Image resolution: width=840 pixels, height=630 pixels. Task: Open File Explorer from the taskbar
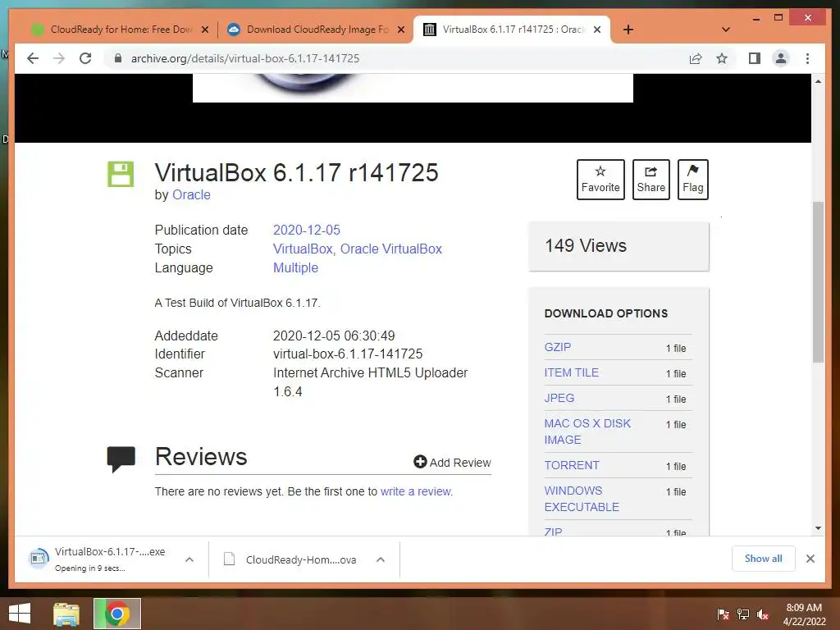coord(66,614)
